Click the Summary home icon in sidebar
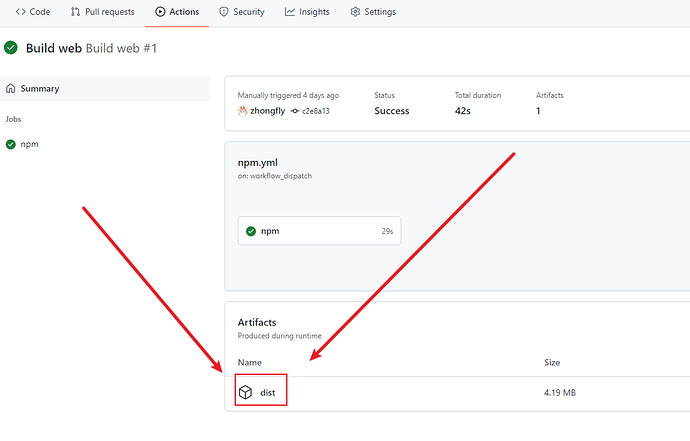This screenshot has width=690, height=441. click(x=11, y=88)
